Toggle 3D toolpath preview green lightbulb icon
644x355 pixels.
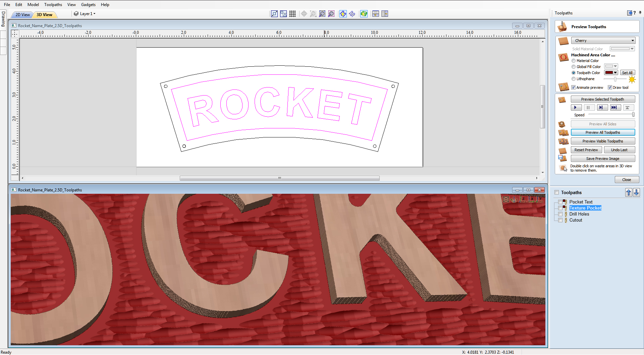(x=364, y=14)
